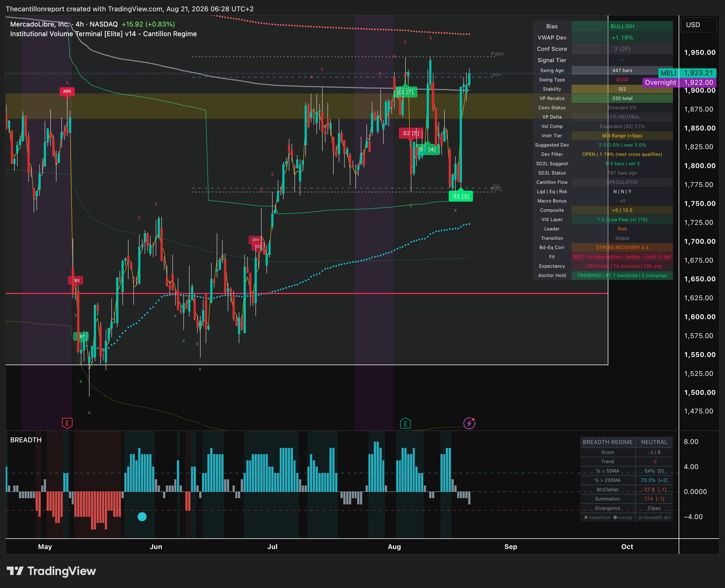
Task: Click the green earnings E marker in August
Action: pos(406,424)
